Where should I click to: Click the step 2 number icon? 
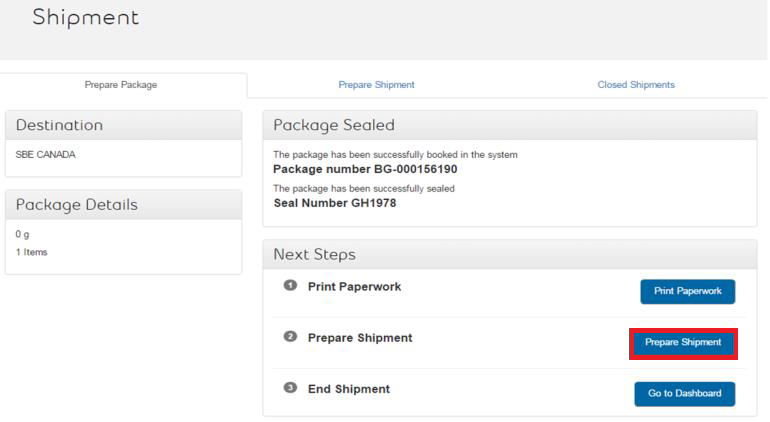click(290, 337)
